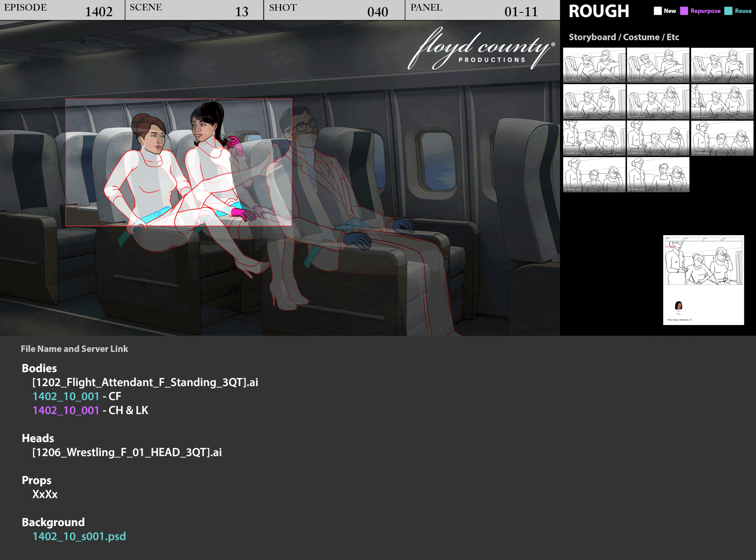
Task: Open first storyboard thumbnail in the third row
Action: coord(594,138)
